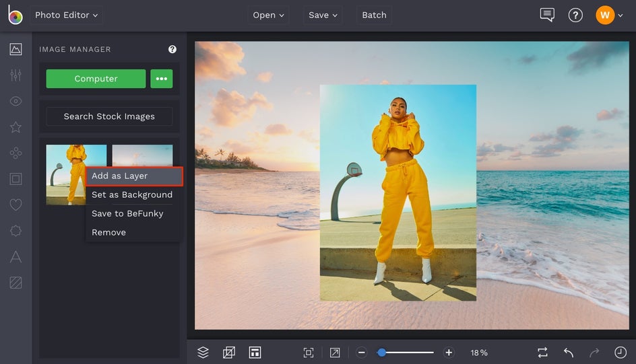Image resolution: width=636 pixels, height=364 pixels.
Task: Expand the Photo Editor dropdown
Action: point(66,15)
